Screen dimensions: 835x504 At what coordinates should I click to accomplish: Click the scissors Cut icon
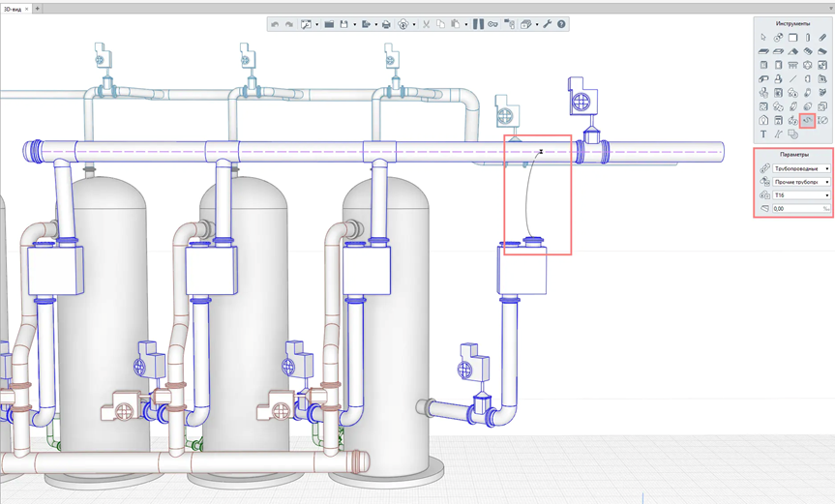pos(426,24)
